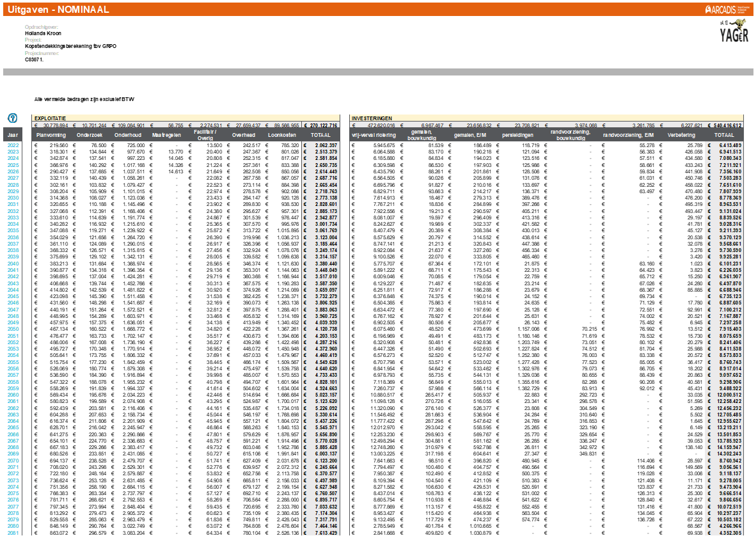
Task: Select the Onderhoud column header
Action: point(127,136)
